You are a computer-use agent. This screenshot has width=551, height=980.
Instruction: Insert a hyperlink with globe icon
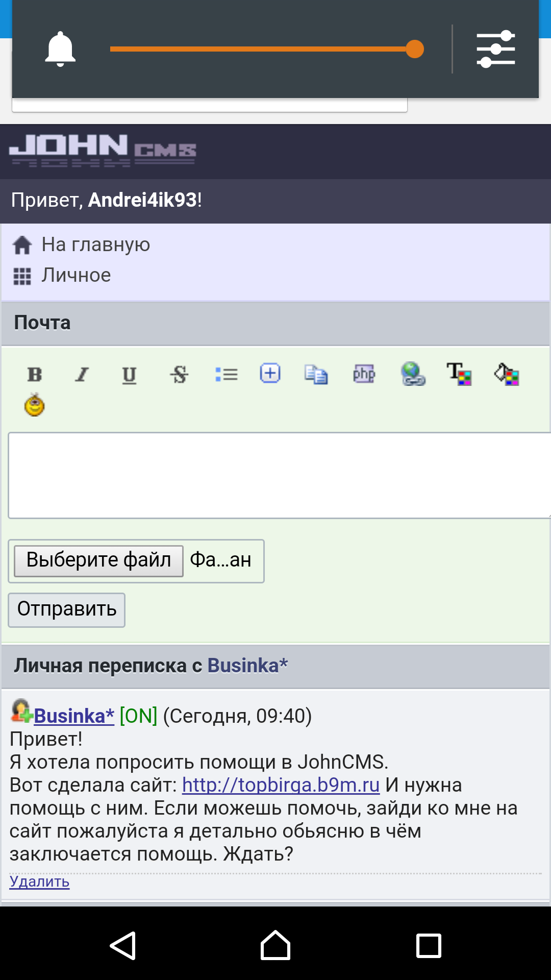(x=413, y=374)
